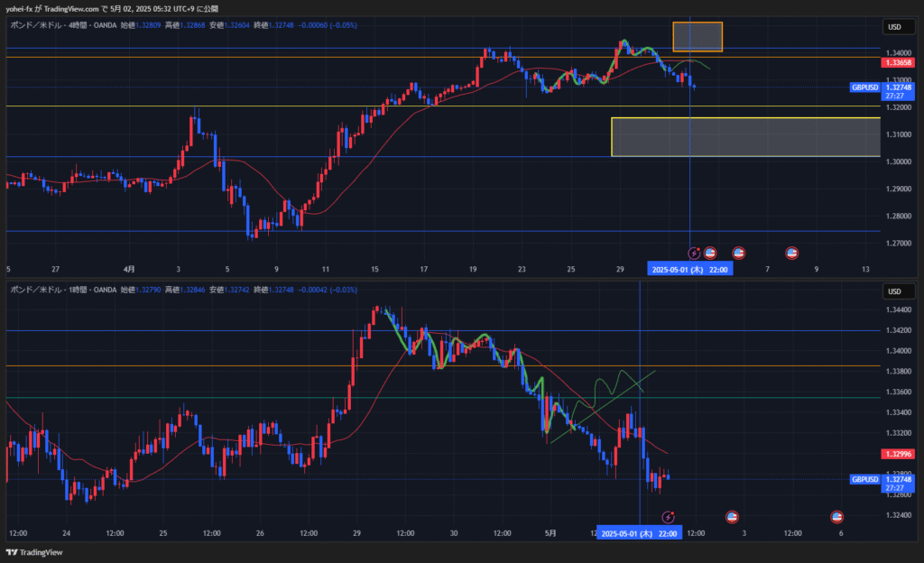The image size is (924, 563).
Task: Click the 24 label on the 1-hour time axis
Action: (x=67, y=533)
